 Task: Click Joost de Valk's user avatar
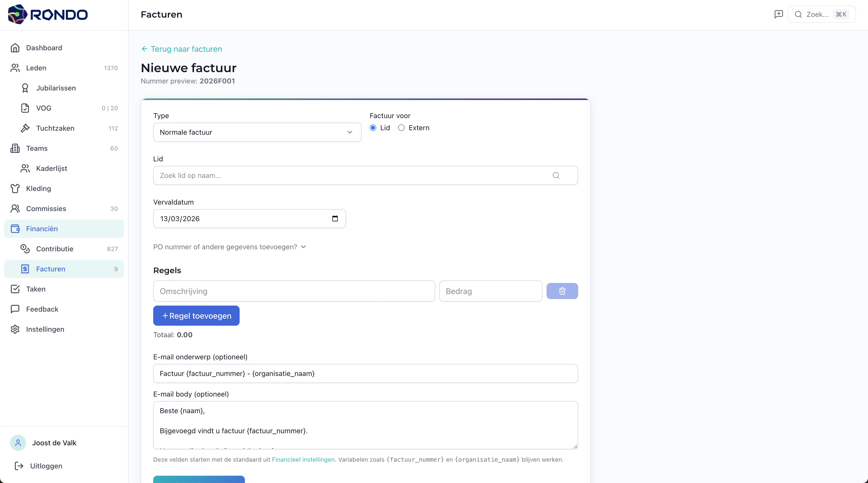18,443
